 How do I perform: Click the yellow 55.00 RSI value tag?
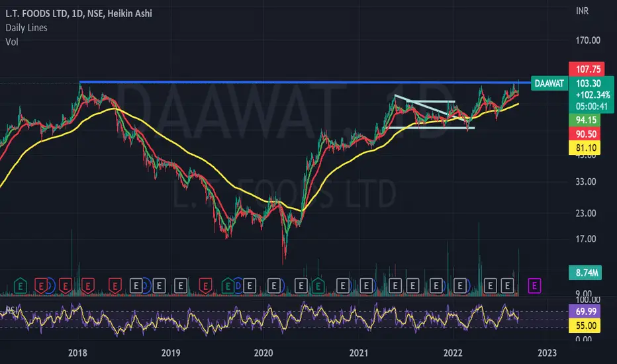585,326
